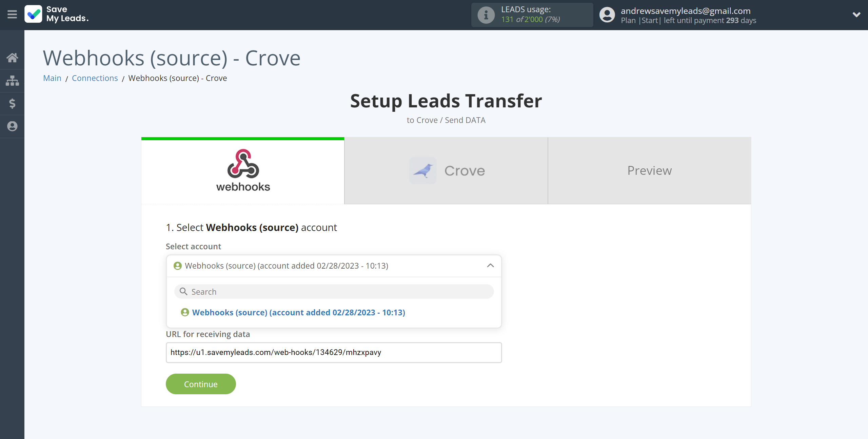Click the connections/integrations icon in sidebar
868x439 pixels.
(12, 80)
